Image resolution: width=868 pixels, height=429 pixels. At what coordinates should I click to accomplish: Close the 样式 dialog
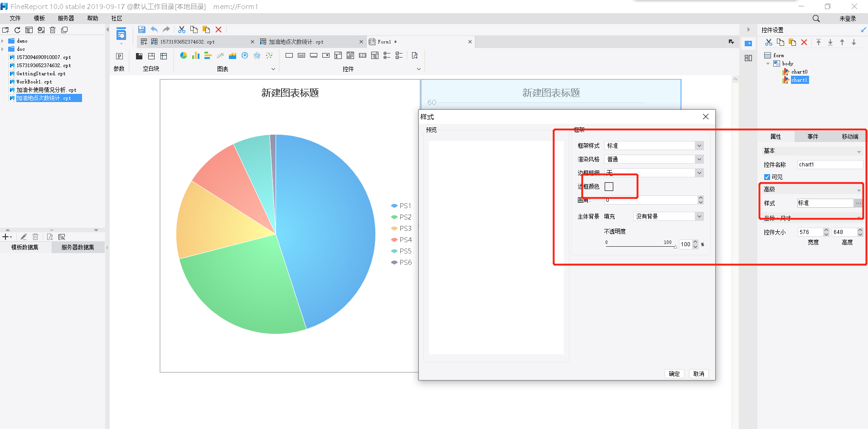point(706,117)
